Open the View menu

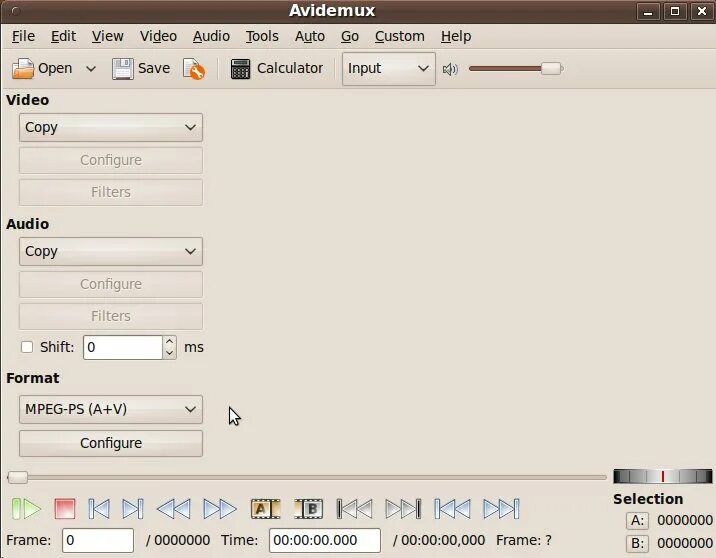click(107, 36)
